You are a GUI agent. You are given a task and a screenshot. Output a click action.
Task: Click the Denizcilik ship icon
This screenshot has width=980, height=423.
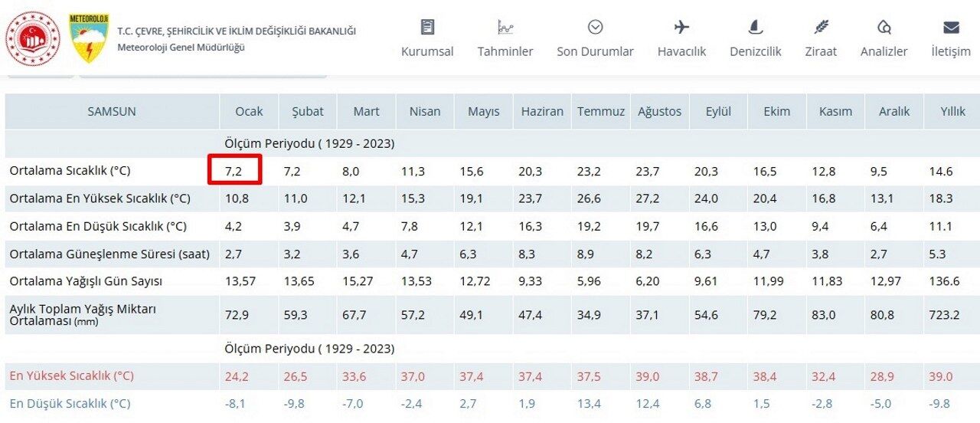click(x=756, y=28)
